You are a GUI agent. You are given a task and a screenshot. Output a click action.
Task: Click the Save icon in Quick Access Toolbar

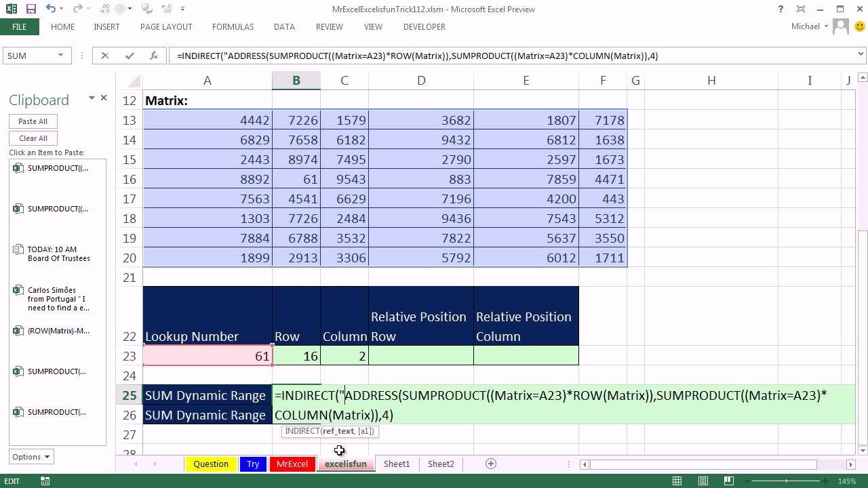[31, 9]
